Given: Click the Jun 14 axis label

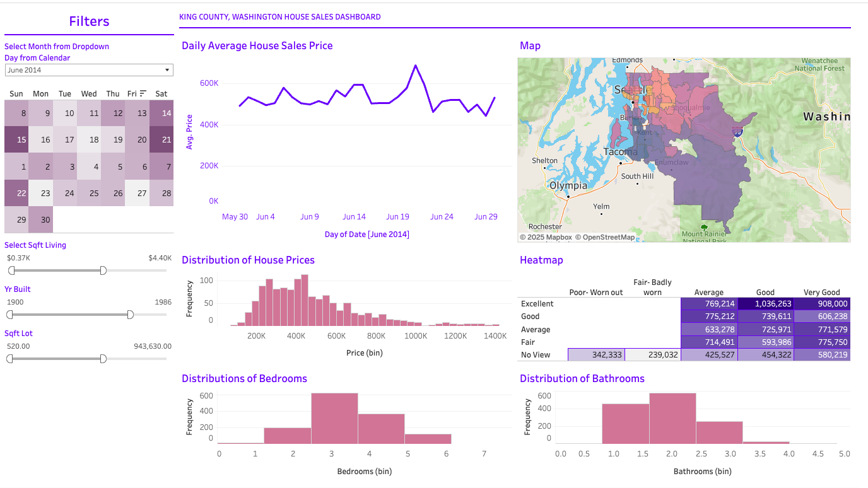Looking at the screenshot, I should 354,217.
